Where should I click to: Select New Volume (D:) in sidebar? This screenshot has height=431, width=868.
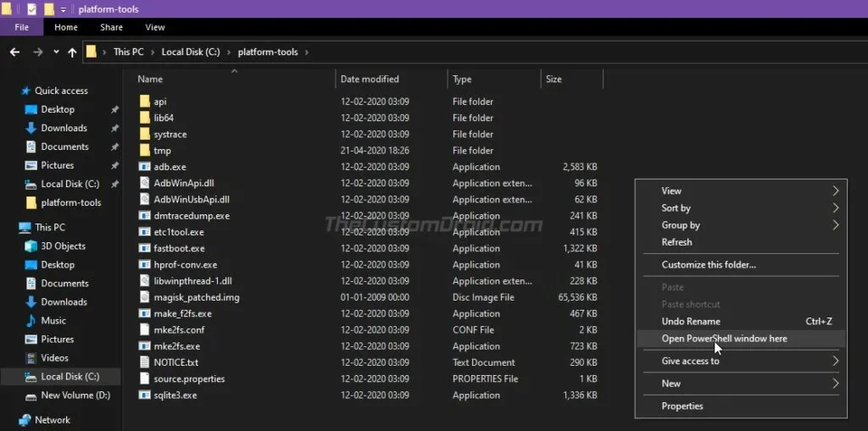point(75,395)
